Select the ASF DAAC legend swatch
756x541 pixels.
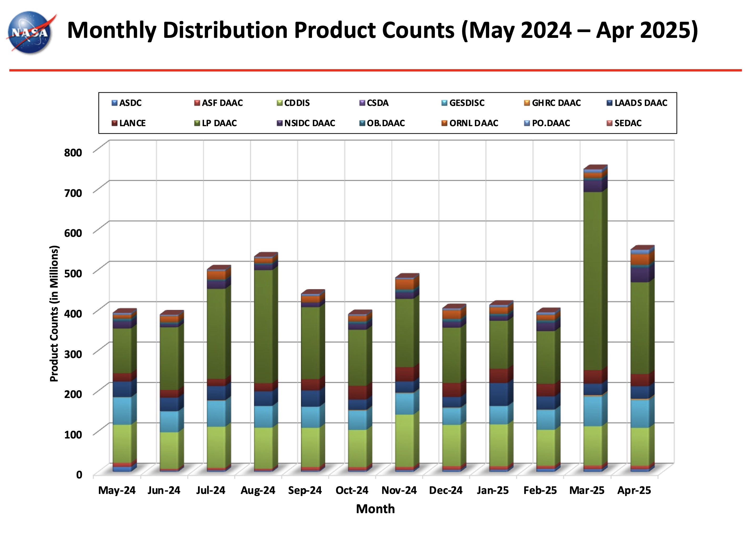[x=197, y=103]
